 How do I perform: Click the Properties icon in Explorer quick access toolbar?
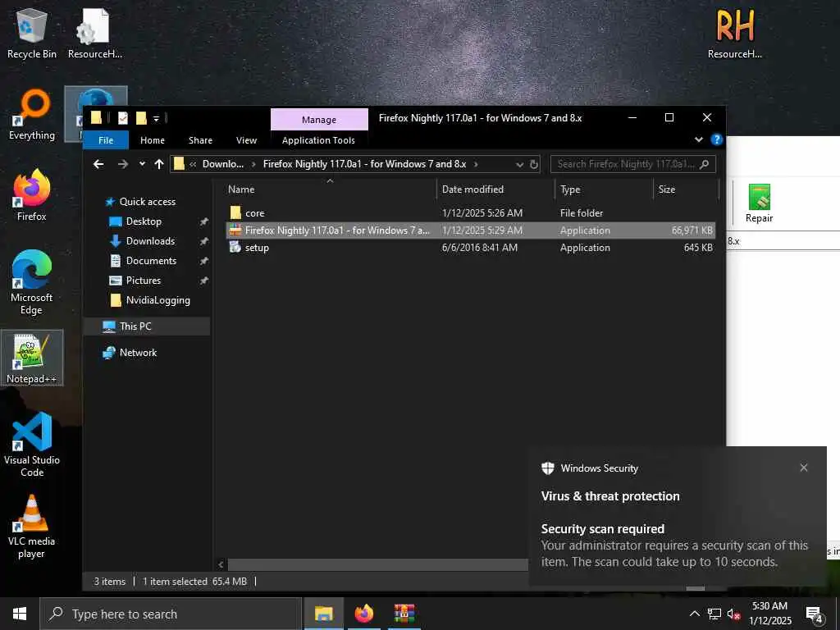(x=123, y=118)
